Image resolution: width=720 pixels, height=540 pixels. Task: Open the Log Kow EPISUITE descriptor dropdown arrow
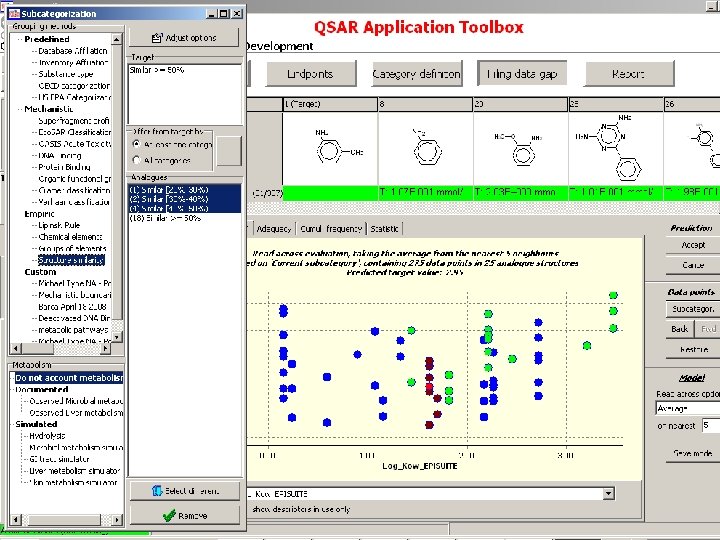pos(608,494)
